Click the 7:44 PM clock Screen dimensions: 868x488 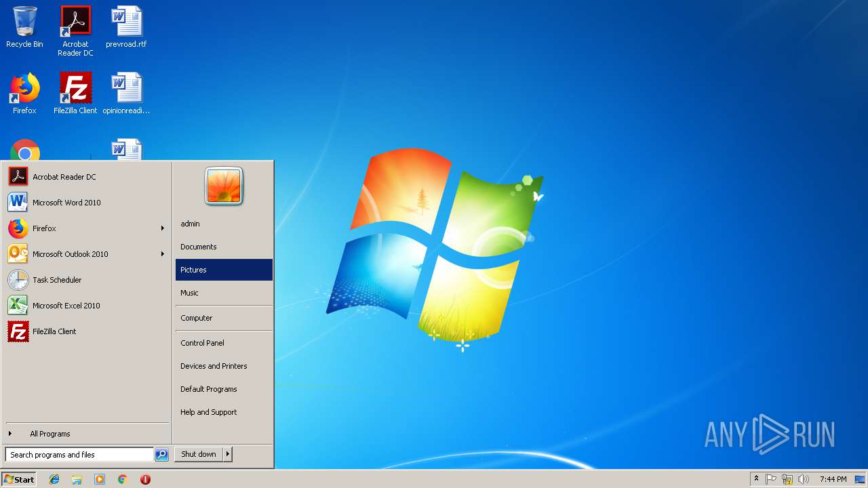point(833,479)
